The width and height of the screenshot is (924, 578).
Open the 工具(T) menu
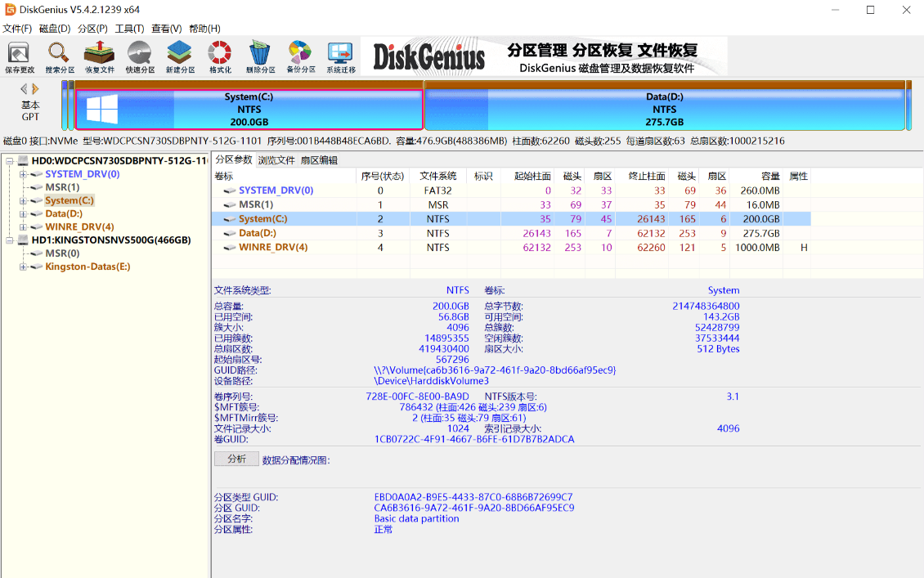tap(129, 29)
